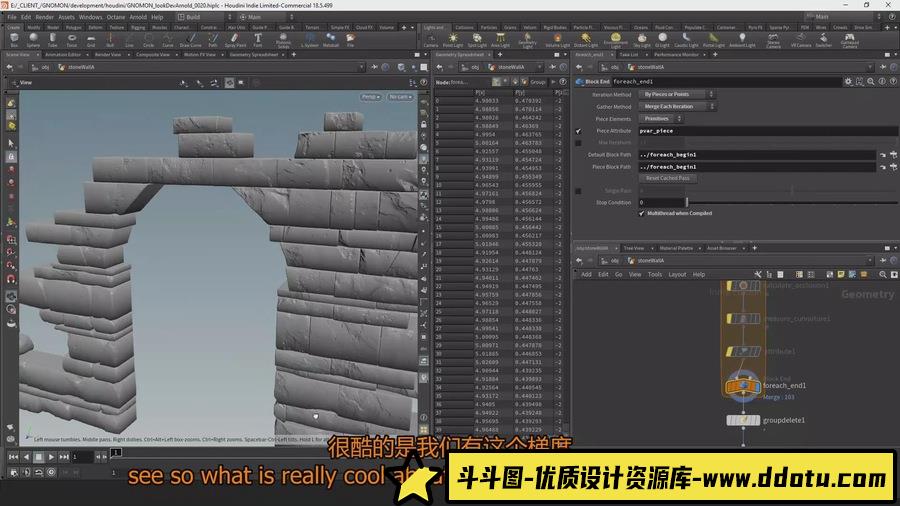The width and height of the screenshot is (900, 506).
Task: Add a Distant Light from shelf
Action: (x=585, y=40)
